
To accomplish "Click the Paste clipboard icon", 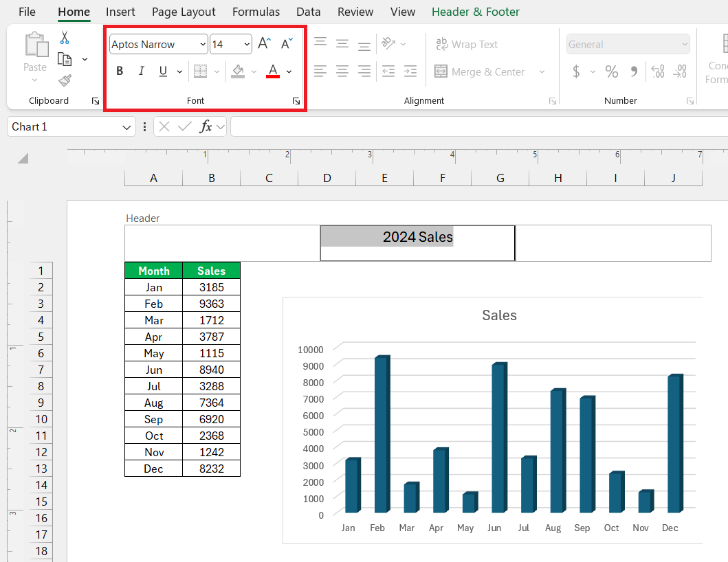I will 36,45.
